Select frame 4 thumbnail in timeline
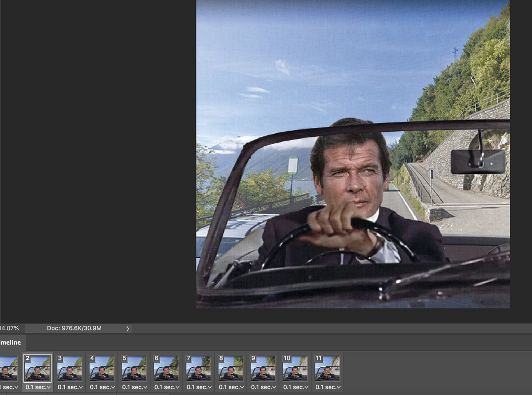 (x=102, y=368)
